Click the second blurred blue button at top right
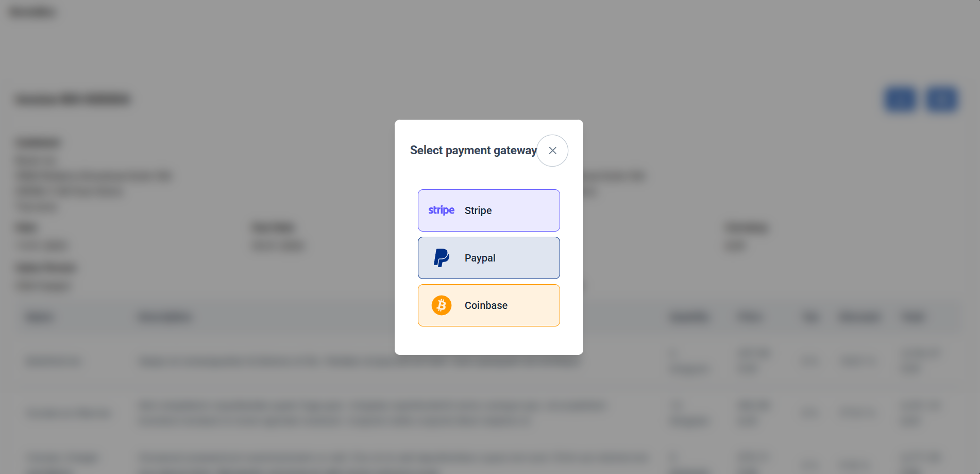Screen dimensions: 980x474 click(x=941, y=99)
